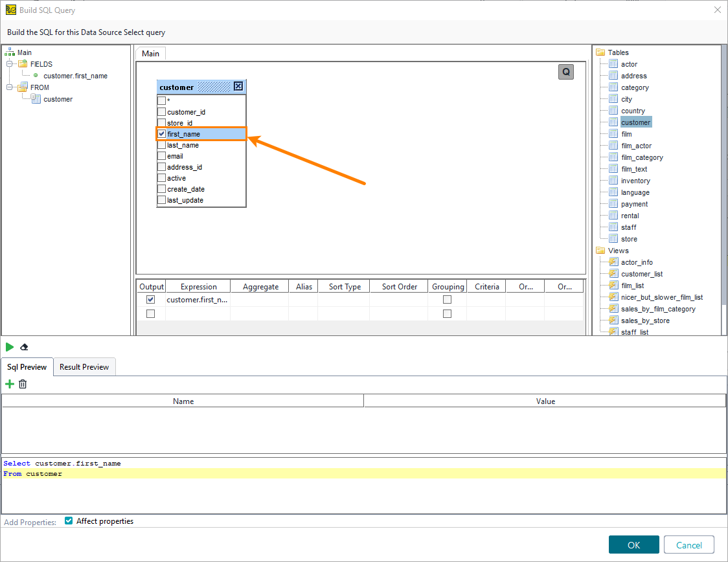Click the OK button

tap(633, 545)
